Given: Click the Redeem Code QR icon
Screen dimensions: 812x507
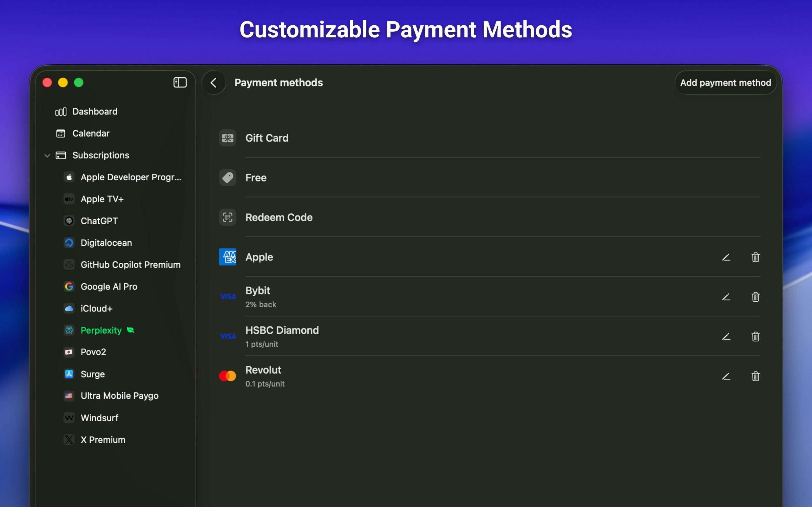Looking at the screenshot, I should click(x=227, y=217).
